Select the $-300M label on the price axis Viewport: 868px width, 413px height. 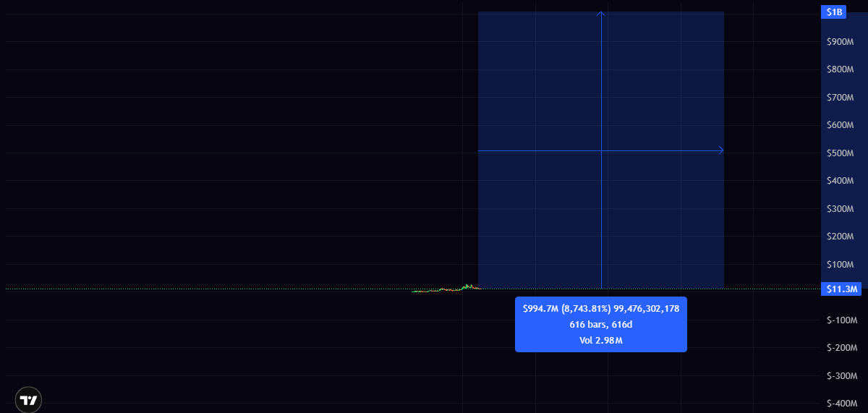[x=842, y=376]
